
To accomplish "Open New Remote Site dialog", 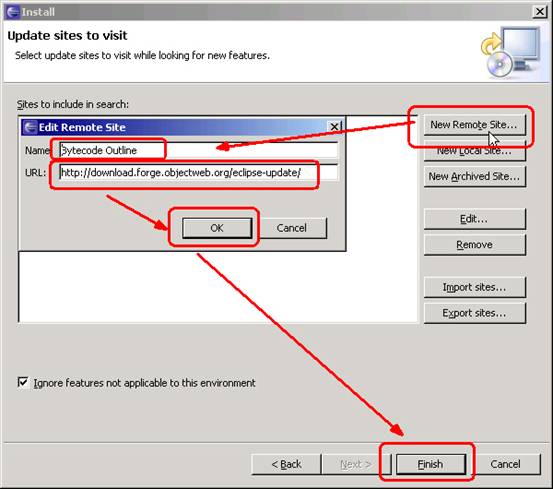I will point(474,125).
